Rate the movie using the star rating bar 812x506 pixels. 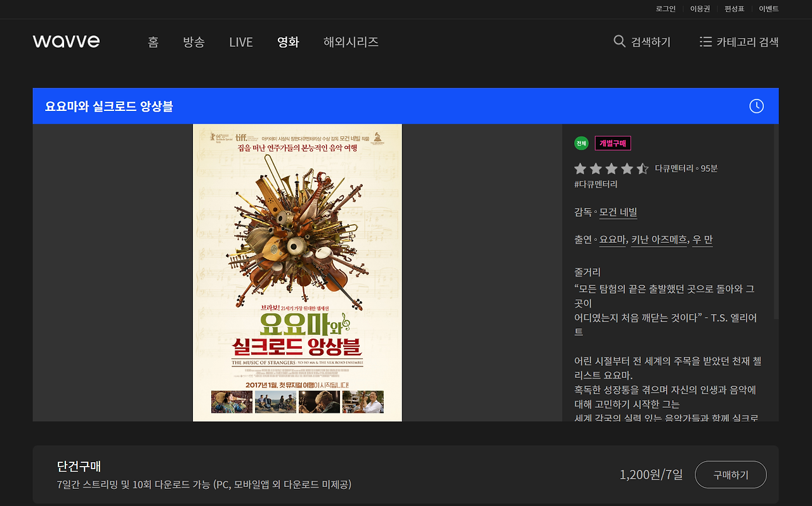pos(612,168)
